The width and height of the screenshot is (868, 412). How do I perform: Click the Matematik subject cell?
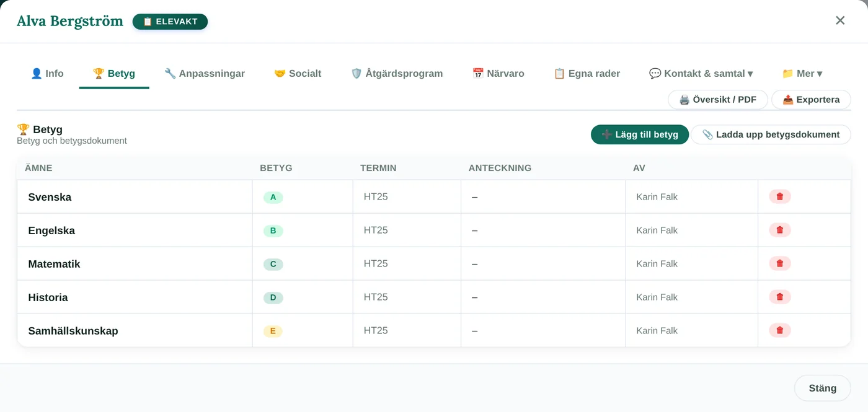(135, 264)
